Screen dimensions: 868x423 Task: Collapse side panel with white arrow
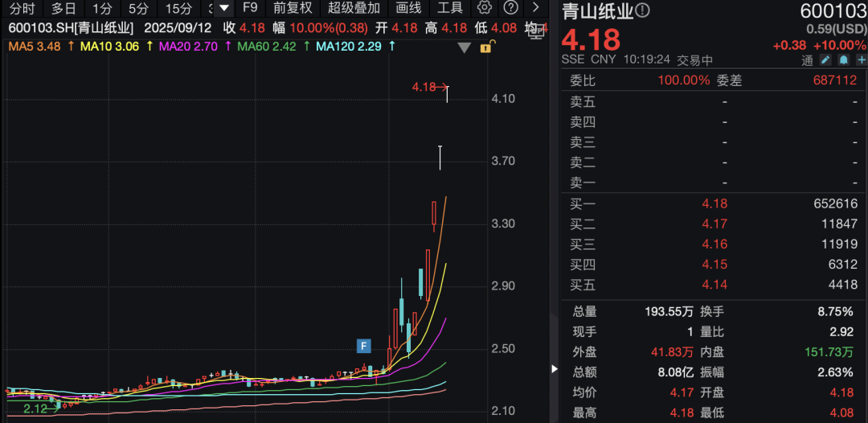[x=554, y=368]
